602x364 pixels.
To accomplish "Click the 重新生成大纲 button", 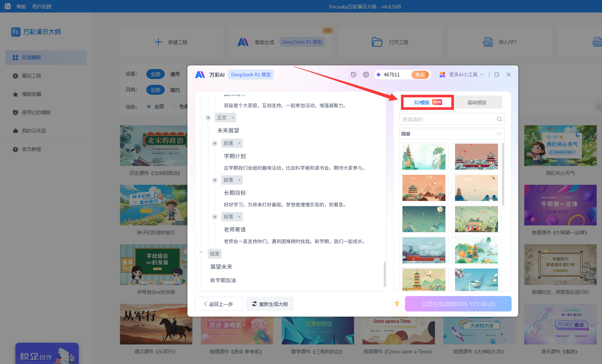I will [270, 304].
